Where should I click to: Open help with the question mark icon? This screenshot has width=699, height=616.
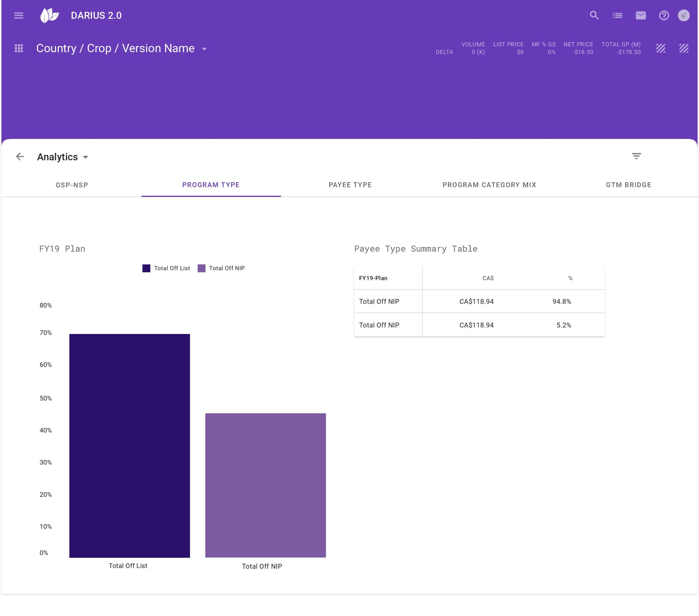[x=664, y=15]
